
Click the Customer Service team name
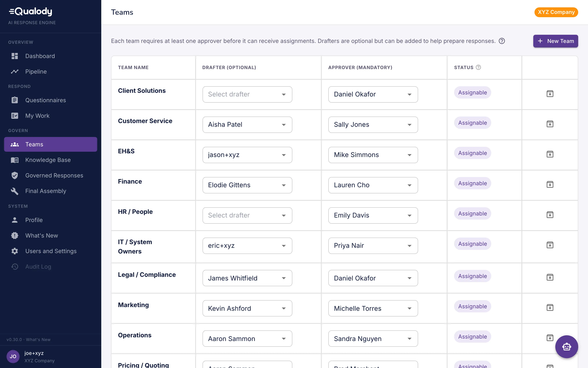coord(145,121)
